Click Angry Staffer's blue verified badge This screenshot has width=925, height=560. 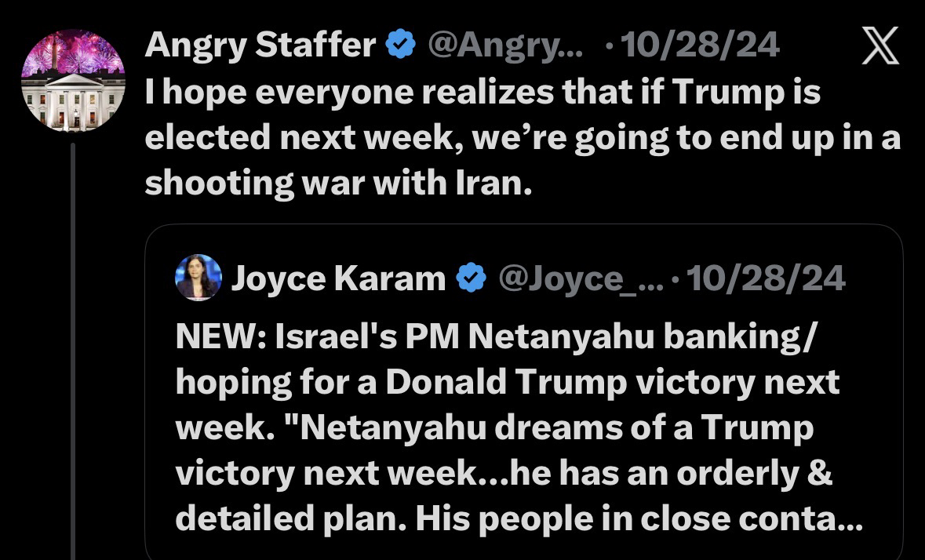(401, 46)
